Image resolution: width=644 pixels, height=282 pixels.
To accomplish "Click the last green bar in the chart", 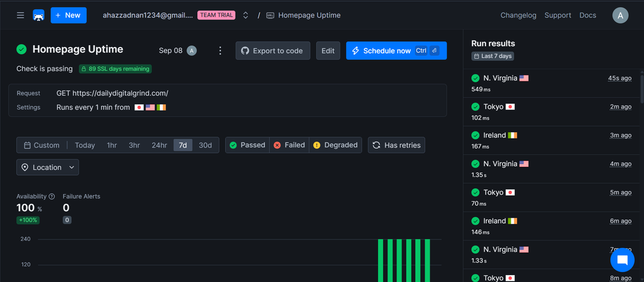I will pos(427,260).
